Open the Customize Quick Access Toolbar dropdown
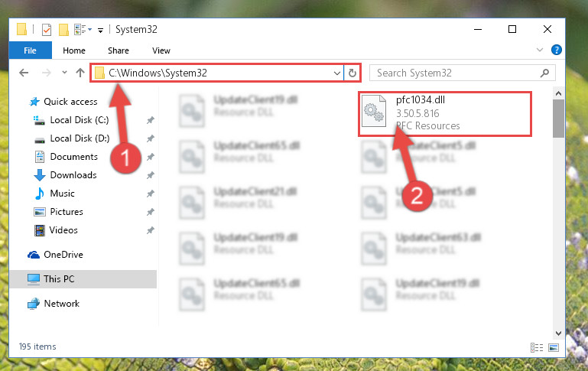Screen dimensions: 588x371 pyautogui.click(x=100, y=30)
